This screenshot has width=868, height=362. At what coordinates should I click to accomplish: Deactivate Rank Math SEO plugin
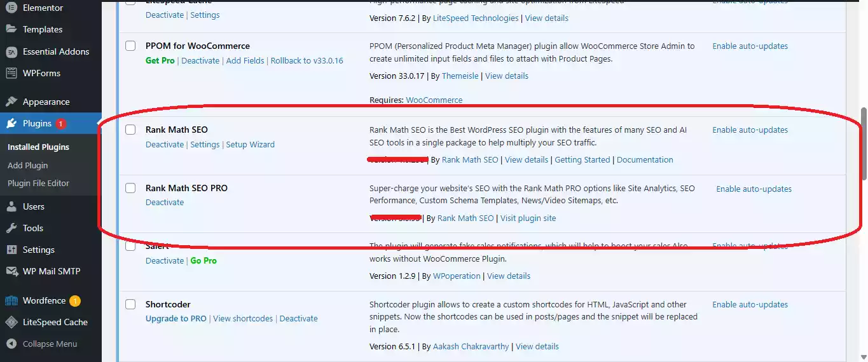click(x=165, y=144)
